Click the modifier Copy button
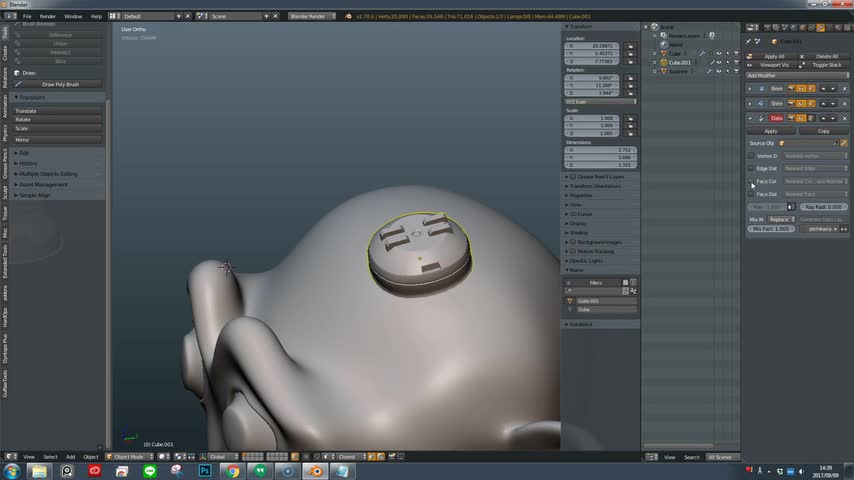This screenshot has height=480, width=854. pyautogui.click(x=823, y=131)
